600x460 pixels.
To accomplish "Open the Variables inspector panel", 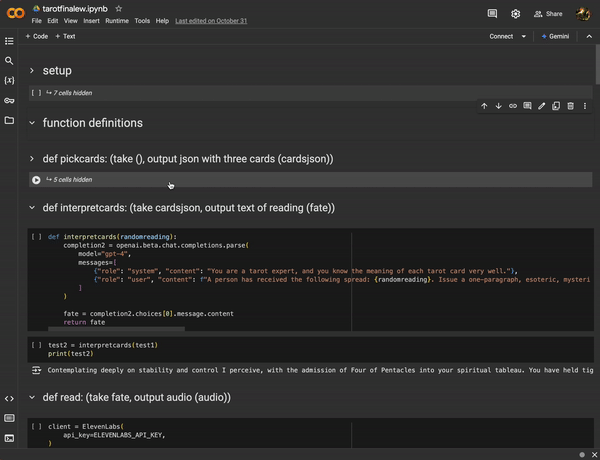I will tap(9, 80).
